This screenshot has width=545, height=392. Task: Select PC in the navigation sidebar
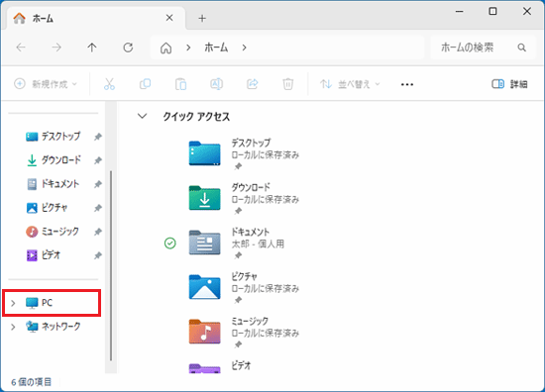52,303
